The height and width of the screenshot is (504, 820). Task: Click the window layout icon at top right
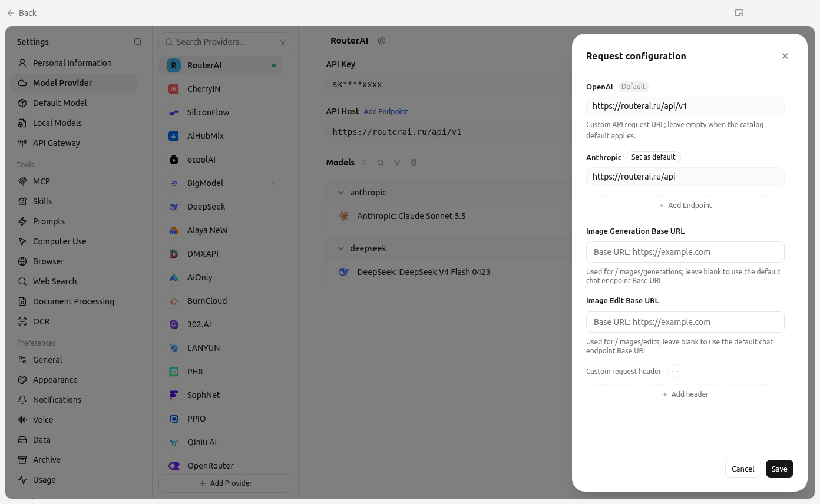point(739,13)
